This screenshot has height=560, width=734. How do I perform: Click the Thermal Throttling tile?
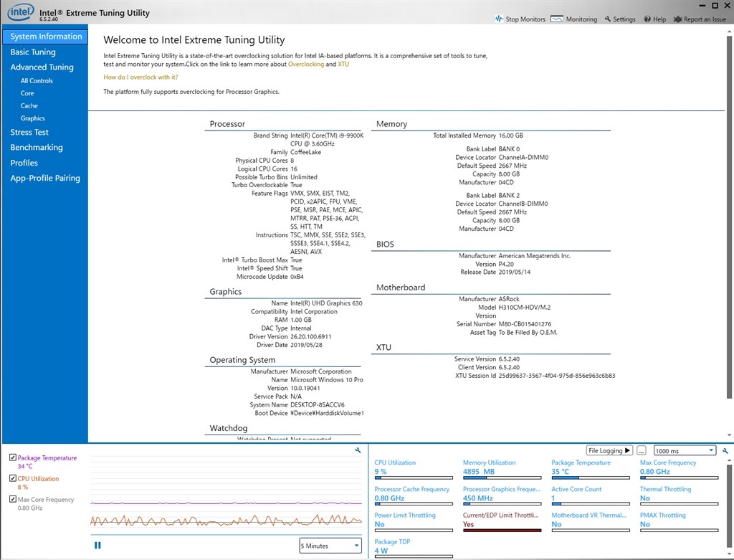coord(679,496)
